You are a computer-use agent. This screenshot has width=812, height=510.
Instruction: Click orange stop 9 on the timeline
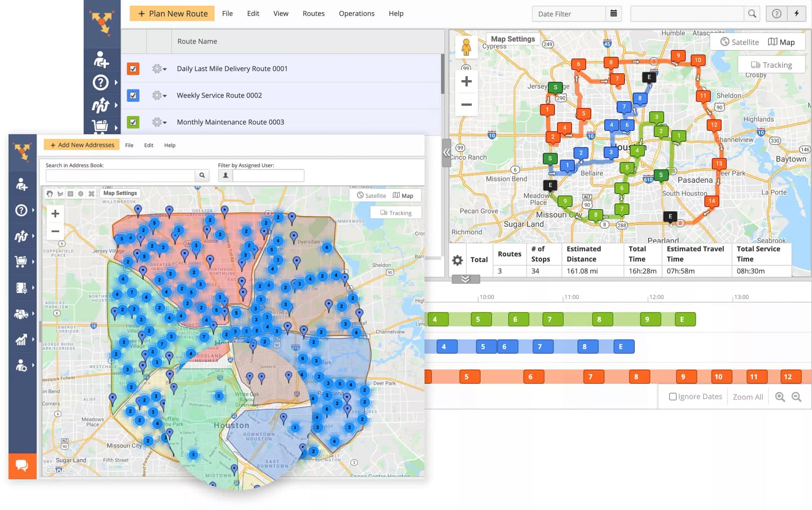point(682,376)
